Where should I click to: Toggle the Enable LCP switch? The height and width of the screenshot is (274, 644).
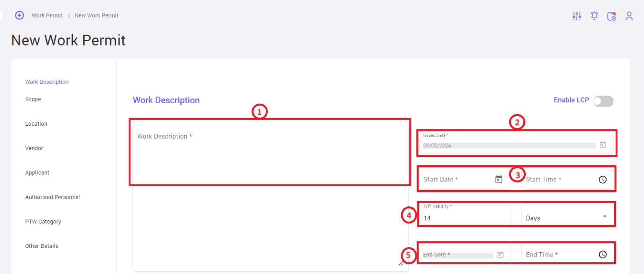603,101
